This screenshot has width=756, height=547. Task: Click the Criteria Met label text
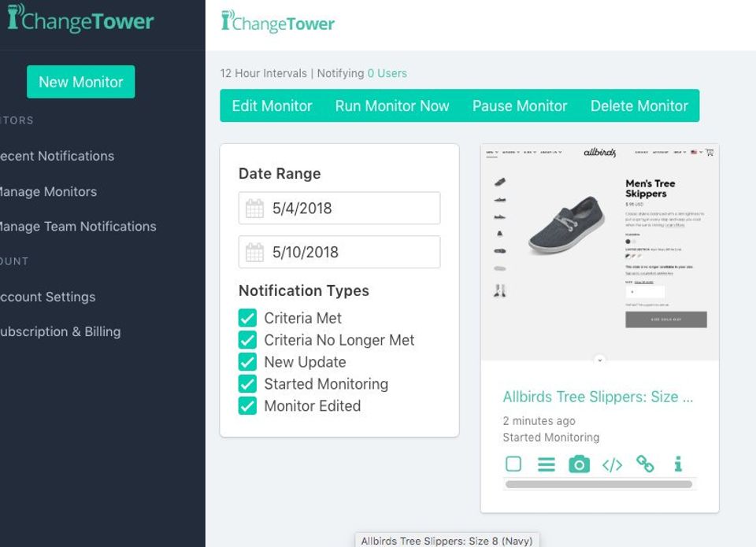tap(302, 318)
